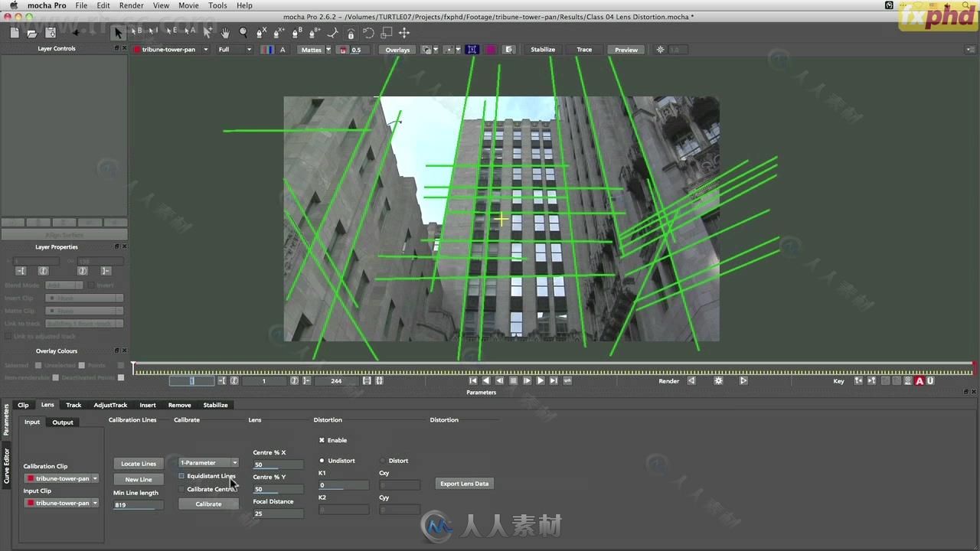980x551 pixels.
Task: Choose the Select Both tool (arrow B)
Action: (x=136, y=31)
